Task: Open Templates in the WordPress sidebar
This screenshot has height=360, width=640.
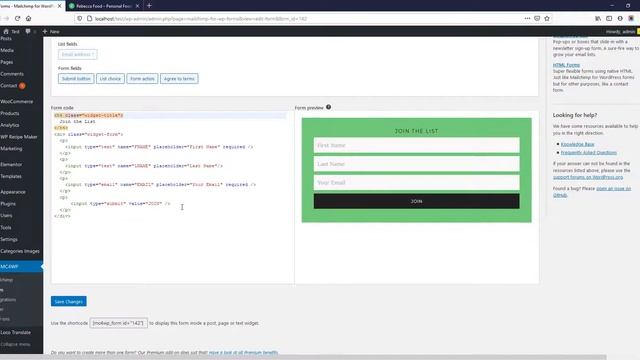Action: tap(11, 176)
